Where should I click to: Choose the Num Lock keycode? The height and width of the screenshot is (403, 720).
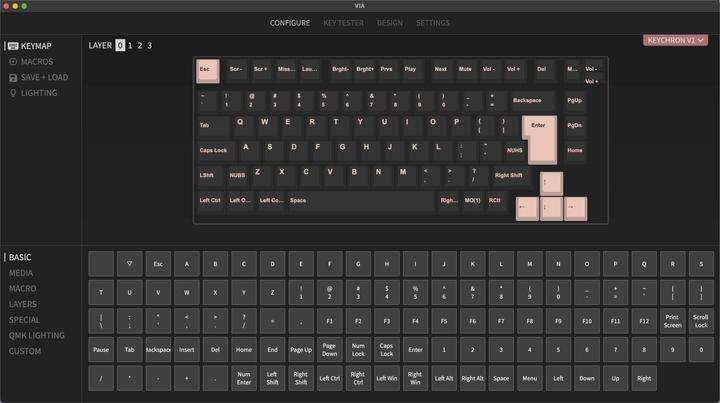[x=358, y=350]
